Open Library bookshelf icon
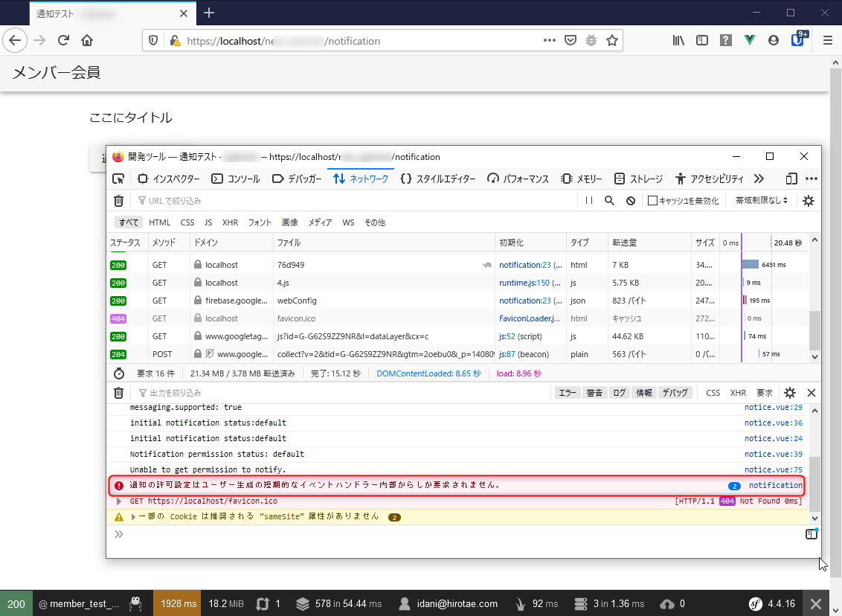This screenshot has width=842, height=616. [679, 40]
